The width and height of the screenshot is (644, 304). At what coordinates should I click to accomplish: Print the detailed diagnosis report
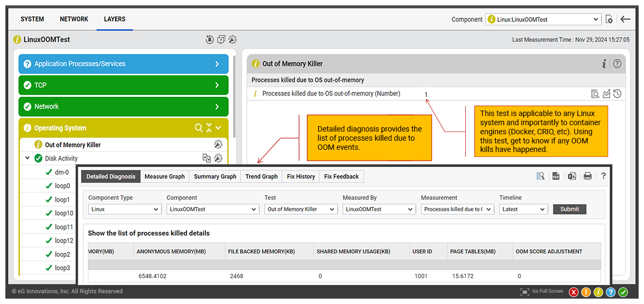pos(588,176)
